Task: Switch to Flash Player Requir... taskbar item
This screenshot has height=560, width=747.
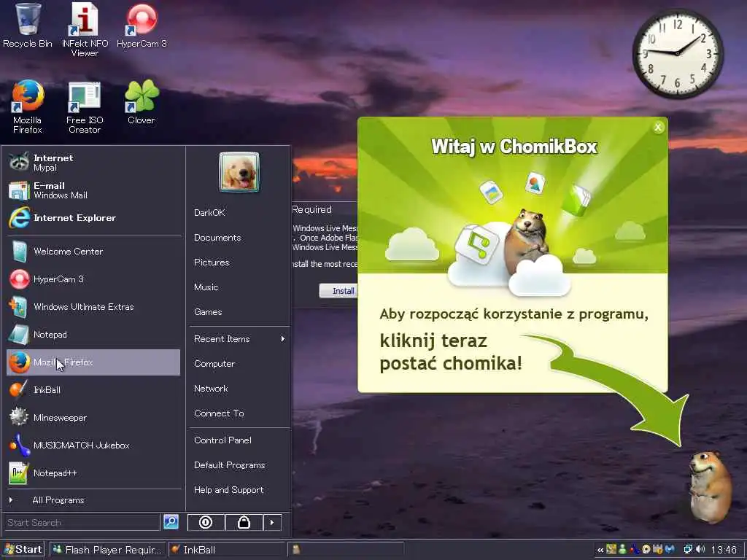Action: (108, 550)
